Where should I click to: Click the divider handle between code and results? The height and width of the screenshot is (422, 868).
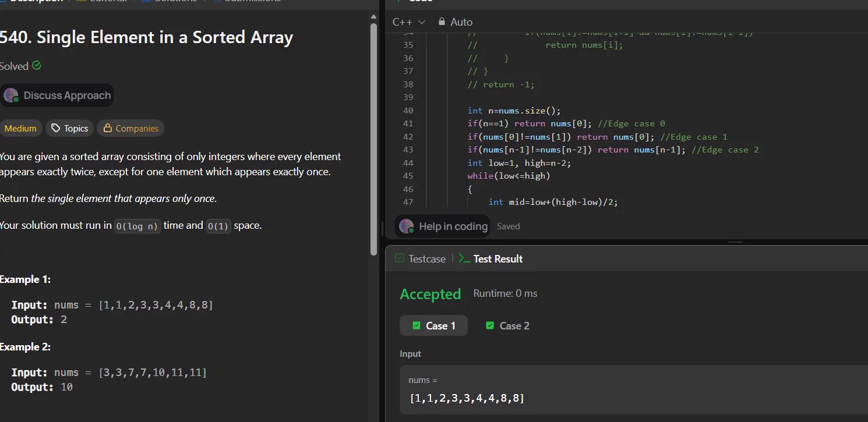736,242
